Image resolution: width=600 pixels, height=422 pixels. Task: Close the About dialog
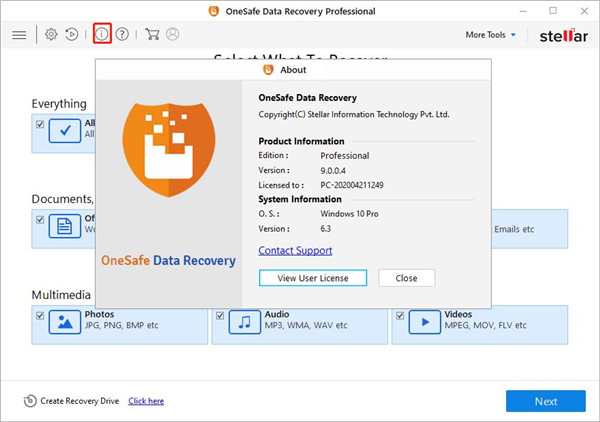point(406,277)
